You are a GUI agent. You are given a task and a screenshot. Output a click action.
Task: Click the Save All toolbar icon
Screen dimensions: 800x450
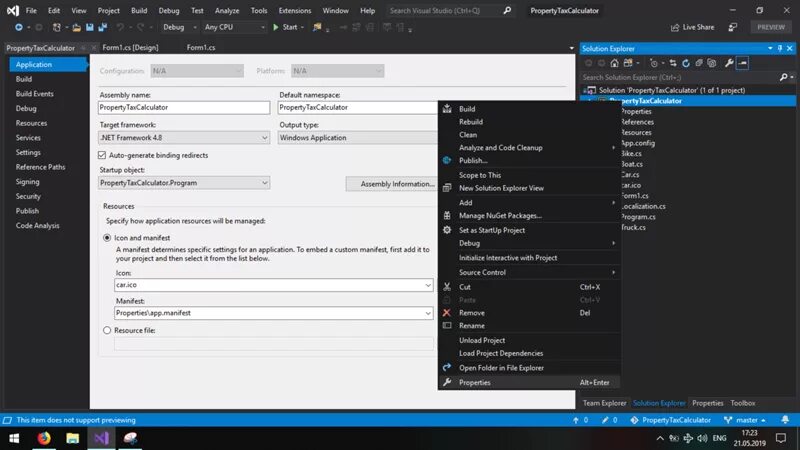point(103,27)
